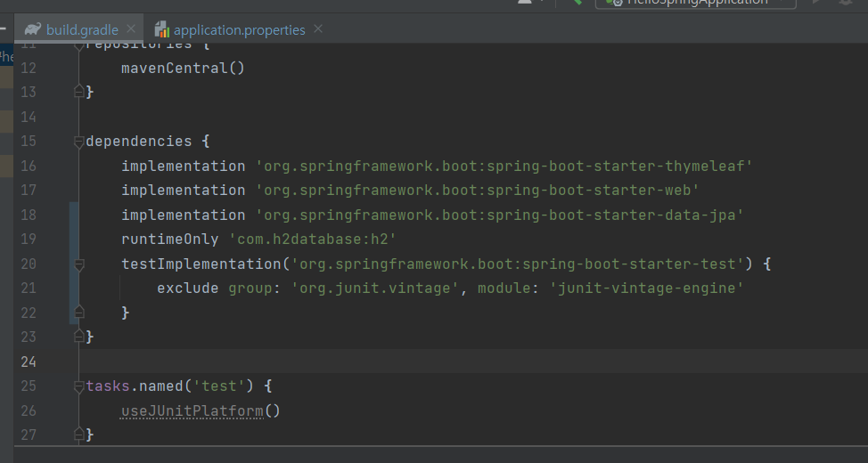This screenshot has height=463, width=868.
Task: Click the 'test' string on line 25
Action: tap(219, 386)
